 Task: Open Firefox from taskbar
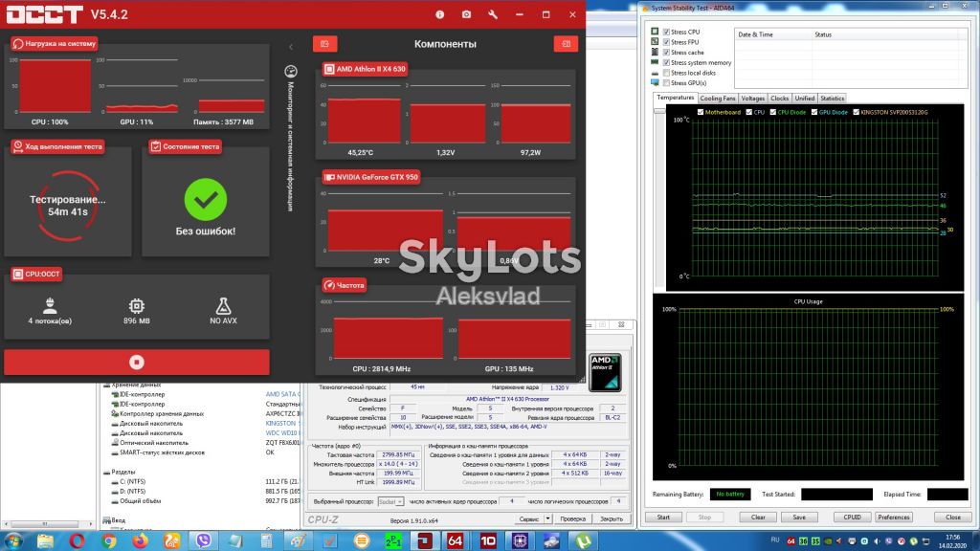(140, 540)
